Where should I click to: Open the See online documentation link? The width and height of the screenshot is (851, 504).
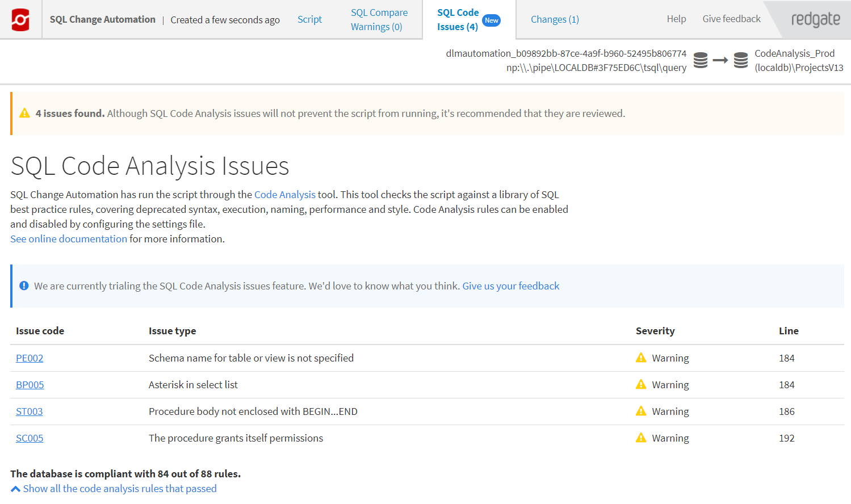[69, 239]
